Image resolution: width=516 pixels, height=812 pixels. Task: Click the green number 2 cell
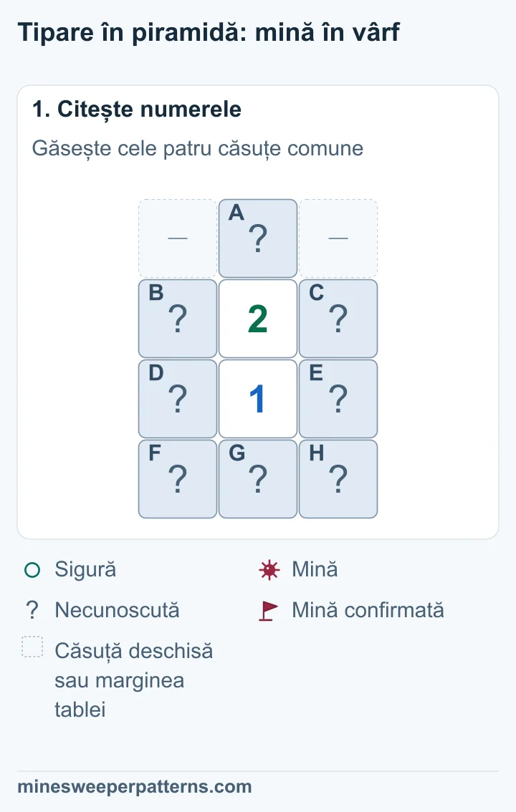258,319
